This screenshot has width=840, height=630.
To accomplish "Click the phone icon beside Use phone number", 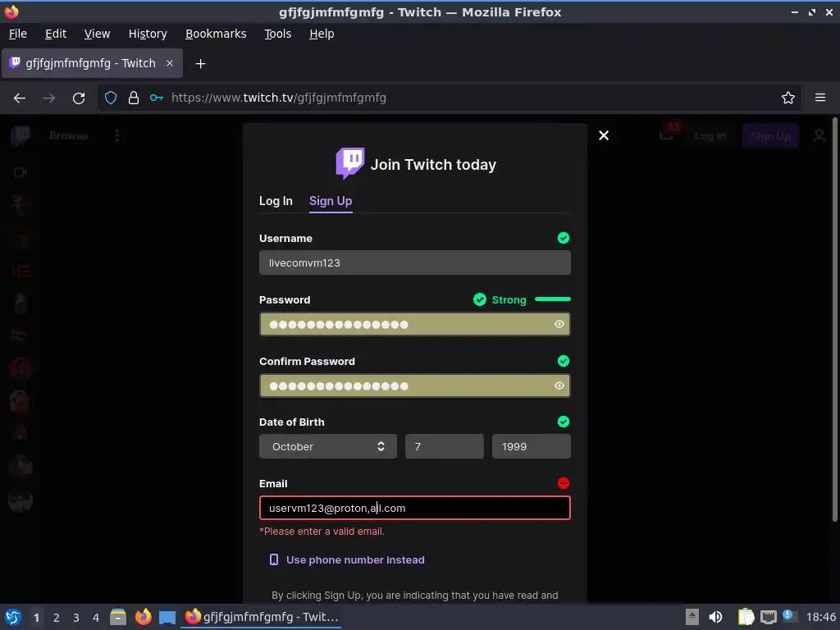I will coord(274,559).
